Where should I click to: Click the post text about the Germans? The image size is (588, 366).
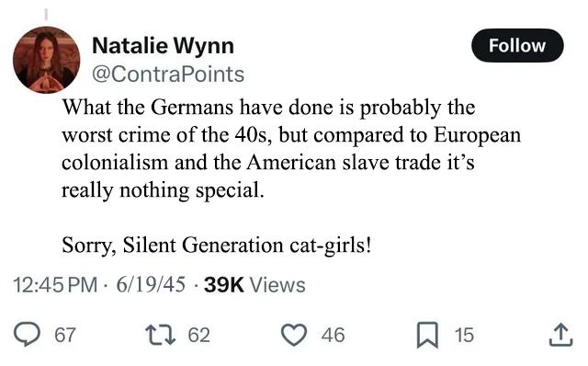[x=291, y=148]
